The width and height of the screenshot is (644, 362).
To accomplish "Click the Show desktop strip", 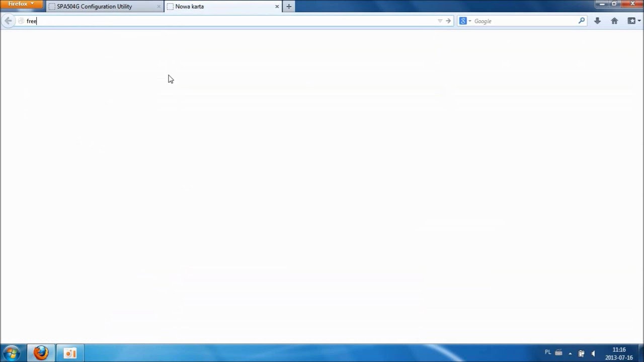I will [640, 353].
